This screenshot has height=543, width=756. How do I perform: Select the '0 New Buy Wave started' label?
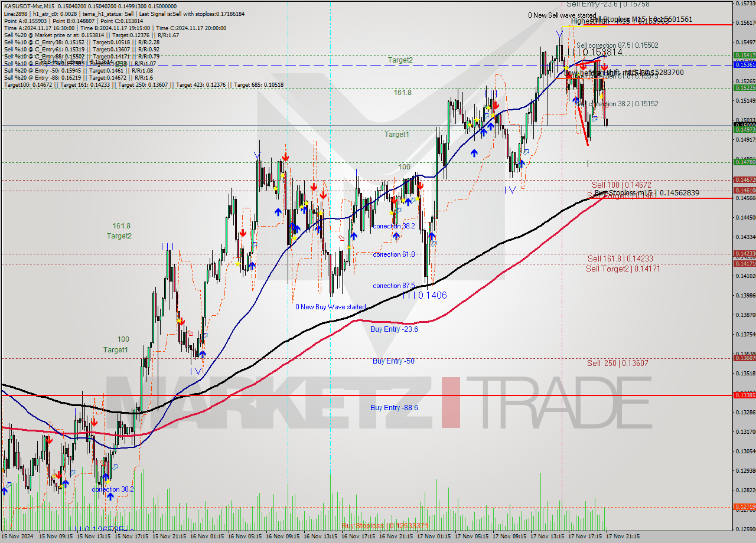pos(331,307)
